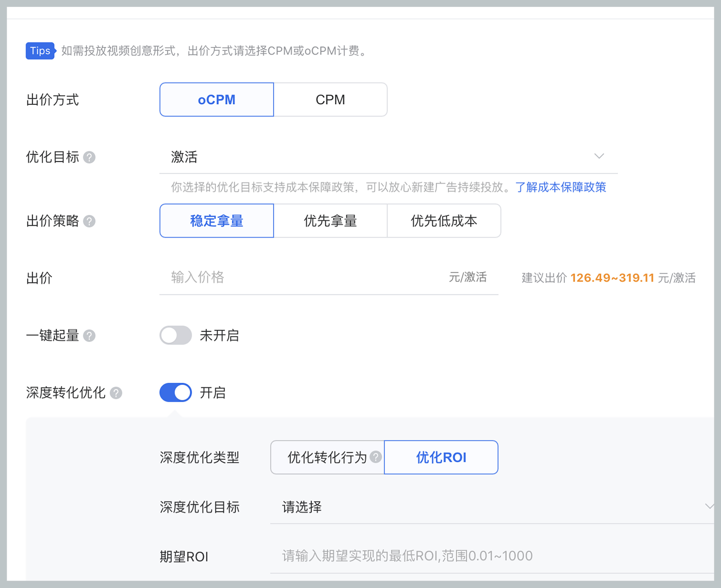Disable the 深度转化优化 switch
This screenshot has height=588, width=721.
coord(175,393)
